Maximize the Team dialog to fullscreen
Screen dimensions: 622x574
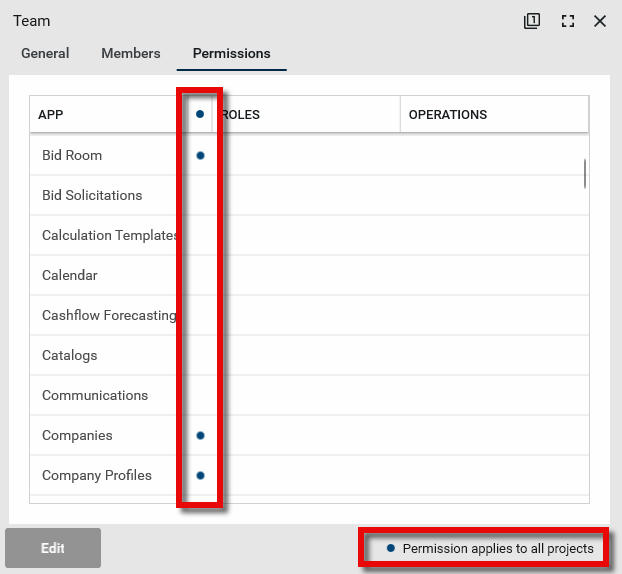coord(567,21)
